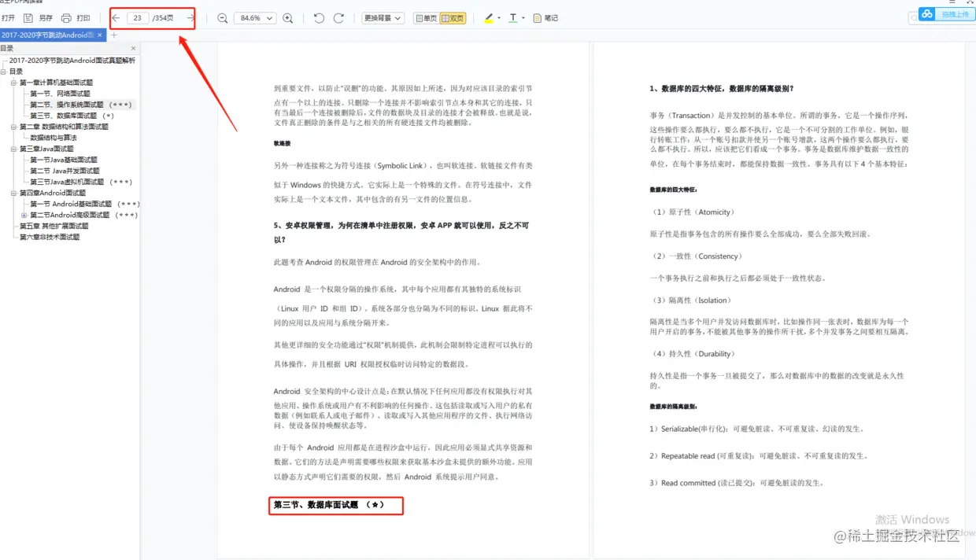Click the rotate clockwise icon

point(338,18)
